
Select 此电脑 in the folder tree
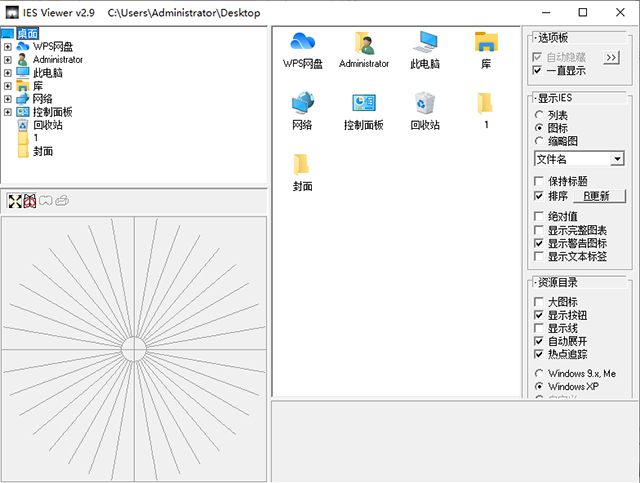point(48,73)
